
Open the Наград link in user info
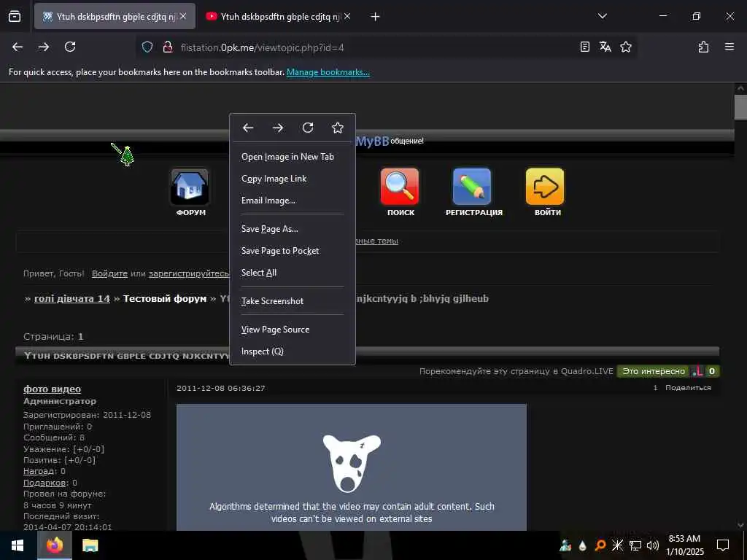(39, 472)
